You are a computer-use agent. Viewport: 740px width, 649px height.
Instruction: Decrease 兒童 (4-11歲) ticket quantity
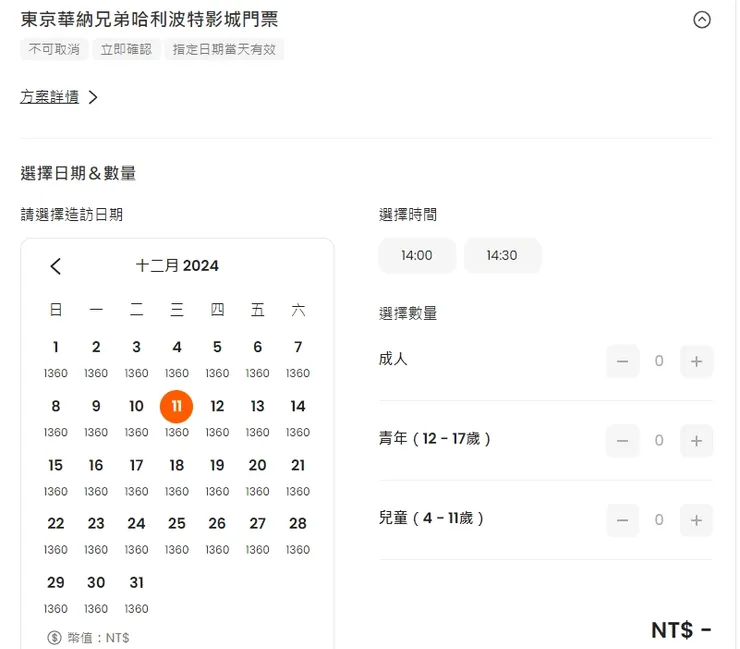click(x=622, y=520)
